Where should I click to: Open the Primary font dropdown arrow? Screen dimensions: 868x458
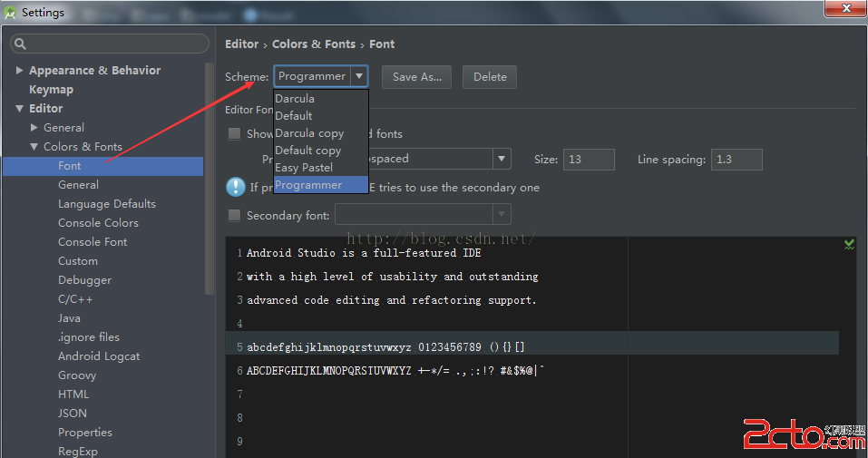[502, 160]
